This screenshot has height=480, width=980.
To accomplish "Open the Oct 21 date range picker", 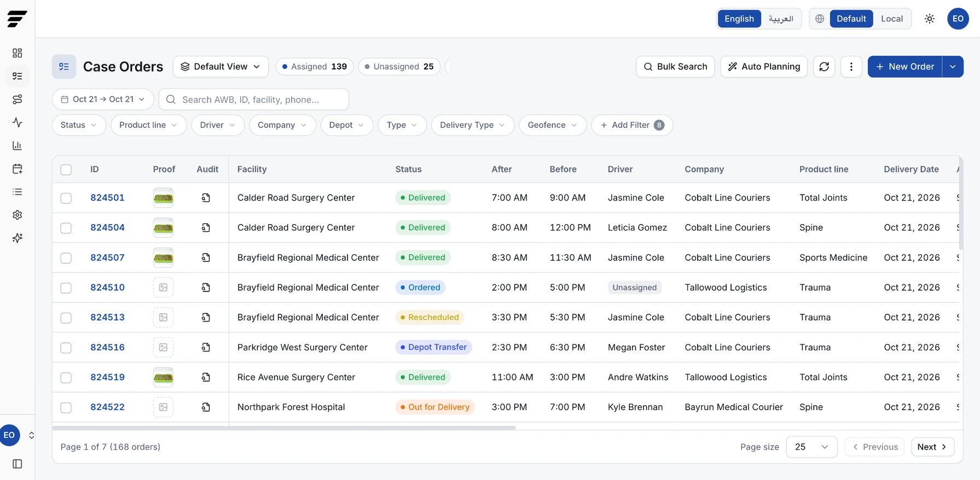I will (x=103, y=99).
